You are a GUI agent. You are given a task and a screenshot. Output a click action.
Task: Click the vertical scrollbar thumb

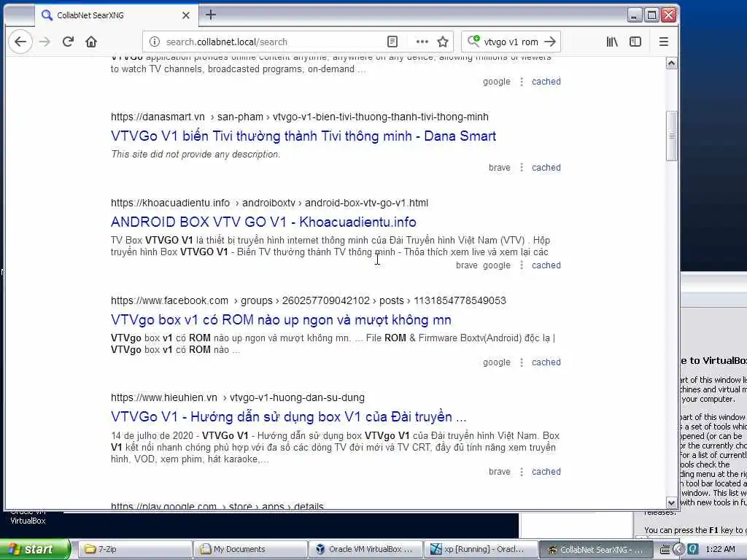tap(672, 136)
